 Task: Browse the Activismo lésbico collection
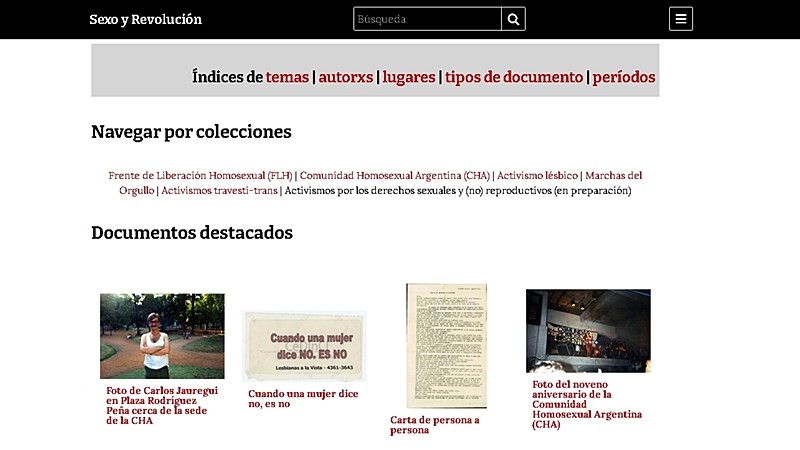pos(537,176)
